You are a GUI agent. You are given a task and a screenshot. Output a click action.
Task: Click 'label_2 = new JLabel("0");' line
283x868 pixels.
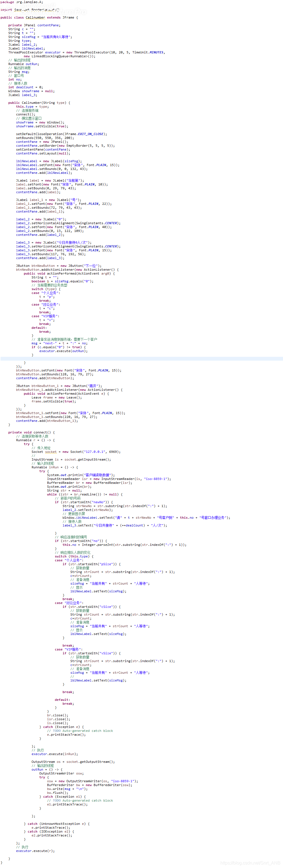pyautogui.click(x=41, y=219)
